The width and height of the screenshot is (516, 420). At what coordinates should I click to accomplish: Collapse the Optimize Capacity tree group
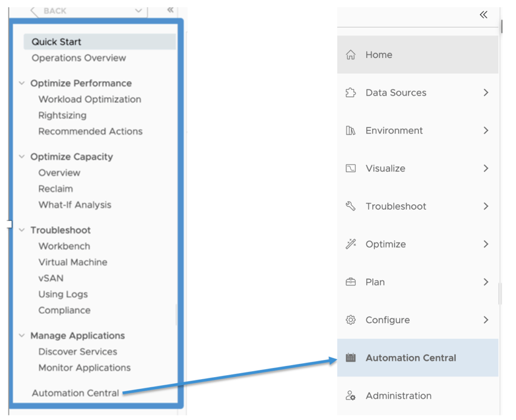[22, 157]
